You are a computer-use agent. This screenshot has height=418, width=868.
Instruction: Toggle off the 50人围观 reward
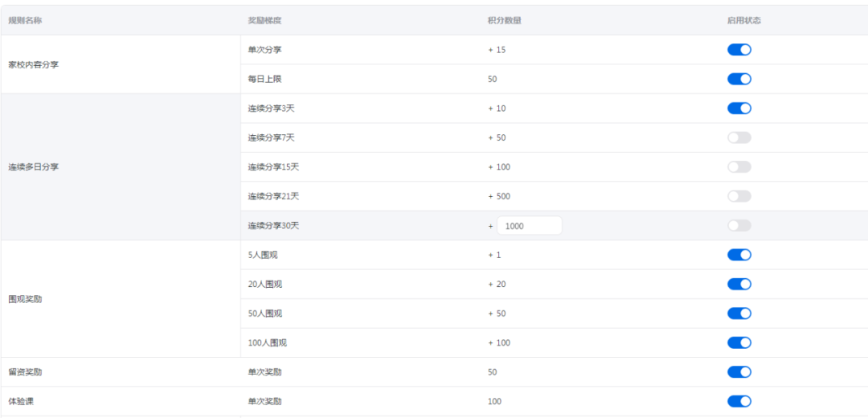tap(739, 313)
